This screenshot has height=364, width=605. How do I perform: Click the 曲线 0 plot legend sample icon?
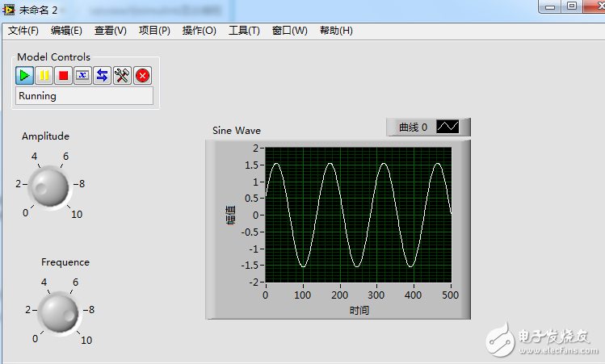click(x=447, y=127)
